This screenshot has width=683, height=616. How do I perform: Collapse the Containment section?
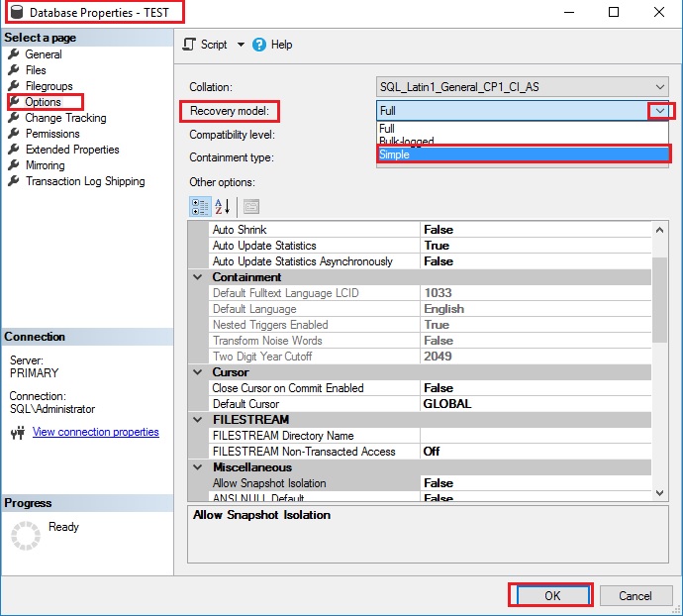198,277
